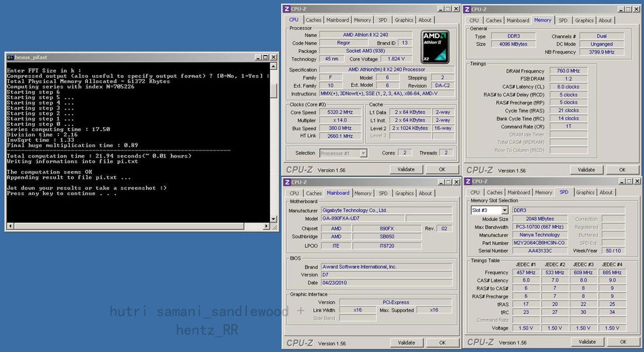Click Validate in Mainboard tab window

[x=407, y=343]
